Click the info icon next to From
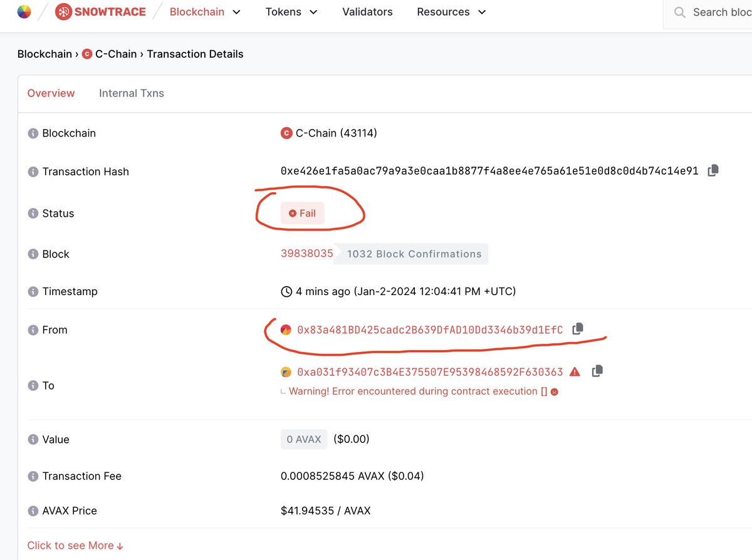Viewport: 752px width, 560px height. pyautogui.click(x=33, y=330)
